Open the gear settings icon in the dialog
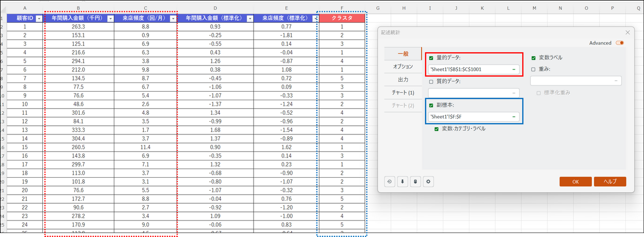This screenshot has height=237, width=644. 428,182
